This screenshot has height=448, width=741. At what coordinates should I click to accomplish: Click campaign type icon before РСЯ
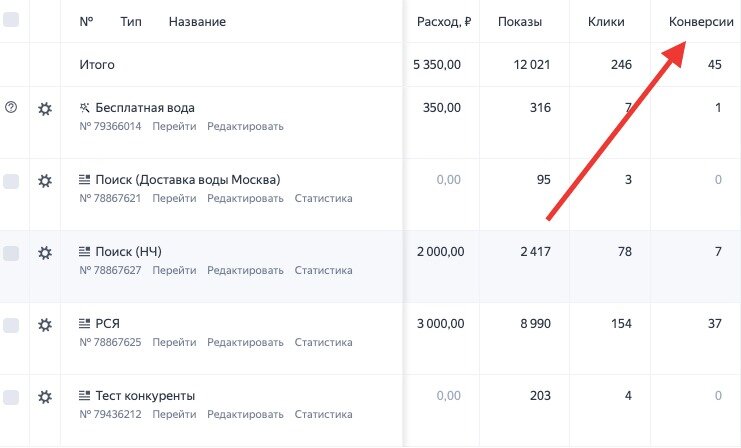84,323
